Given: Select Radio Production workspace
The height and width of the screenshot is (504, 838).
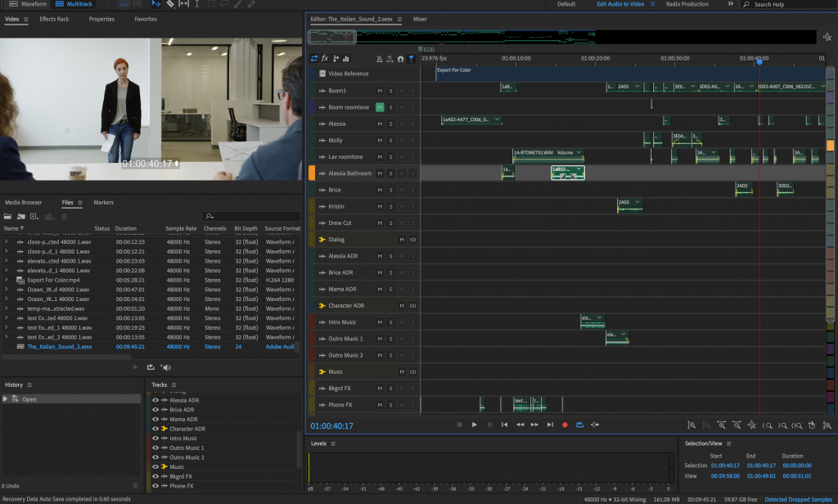Looking at the screenshot, I should 687,4.
